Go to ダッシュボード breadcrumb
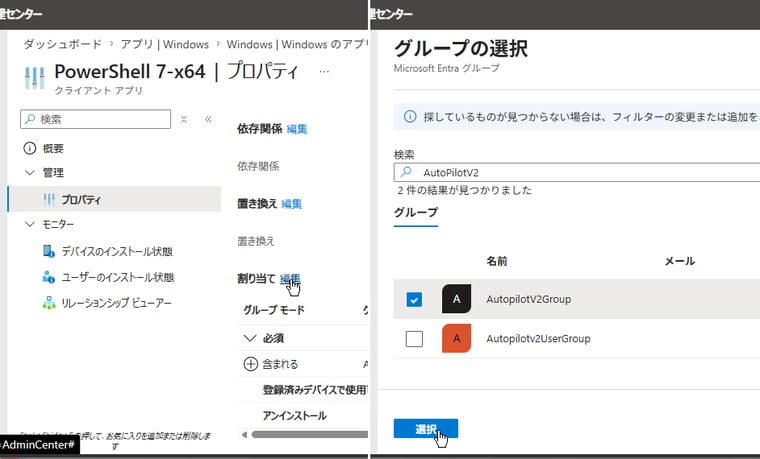Image resolution: width=760 pixels, height=459 pixels. click(63, 44)
